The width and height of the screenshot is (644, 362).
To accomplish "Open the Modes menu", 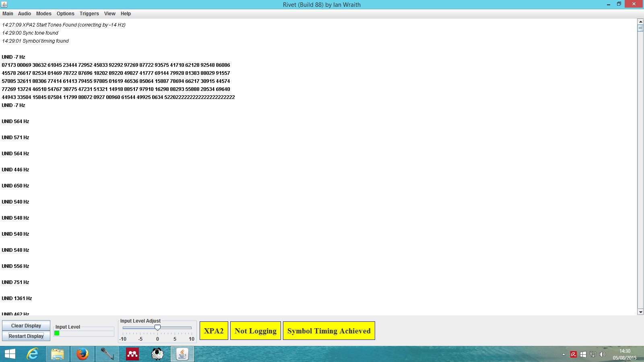I will click(x=44, y=14).
